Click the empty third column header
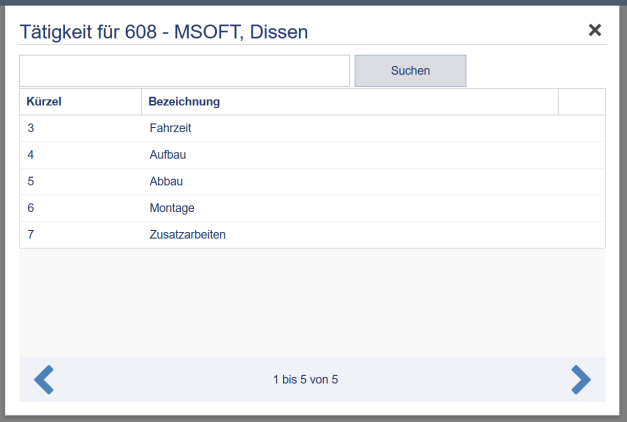The height and width of the screenshot is (422, 627). pyautogui.click(x=581, y=102)
